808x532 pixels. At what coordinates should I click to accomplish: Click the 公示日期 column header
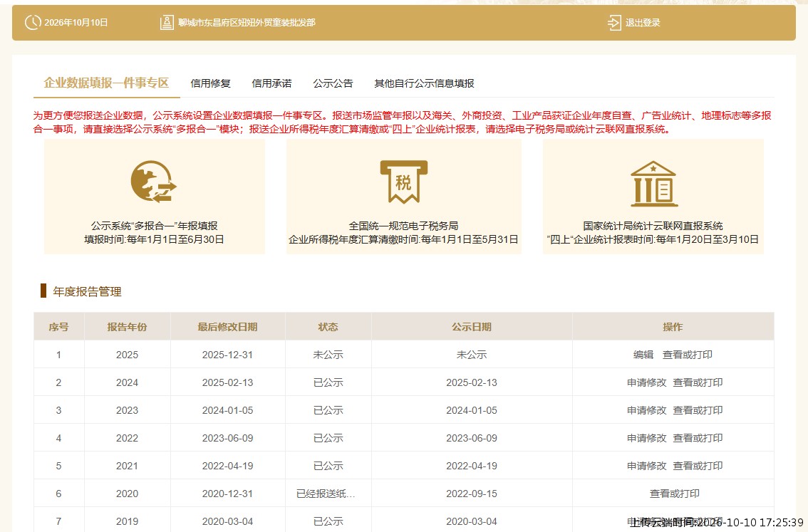click(x=472, y=327)
